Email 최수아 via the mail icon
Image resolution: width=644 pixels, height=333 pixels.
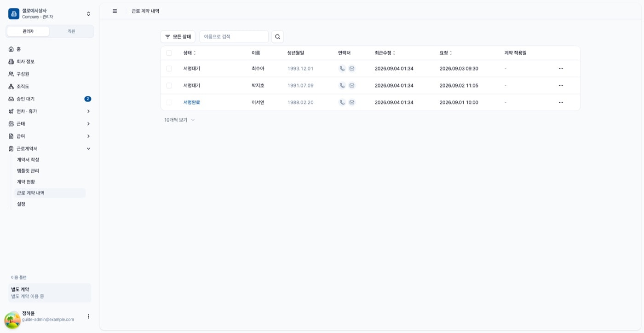point(352,69)
